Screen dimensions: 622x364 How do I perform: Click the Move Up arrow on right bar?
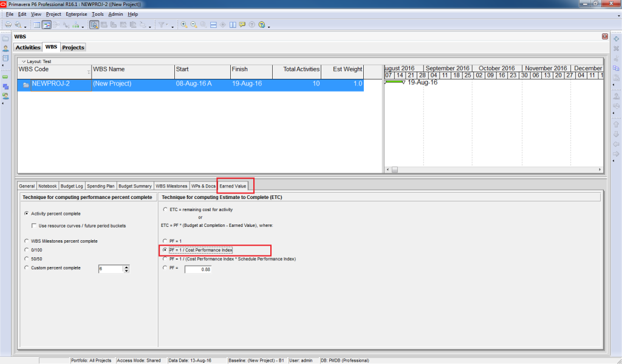click(x=616, y=125)
